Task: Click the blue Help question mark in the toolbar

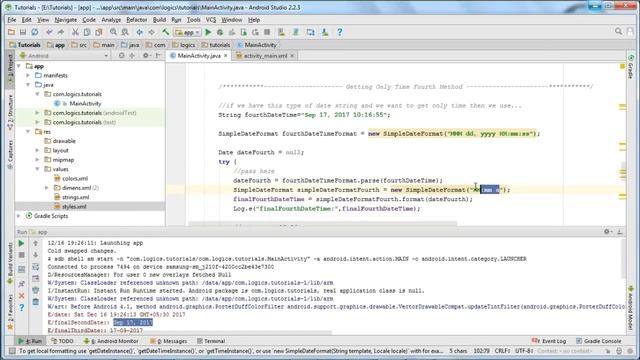Action: (x=340, y=32)
